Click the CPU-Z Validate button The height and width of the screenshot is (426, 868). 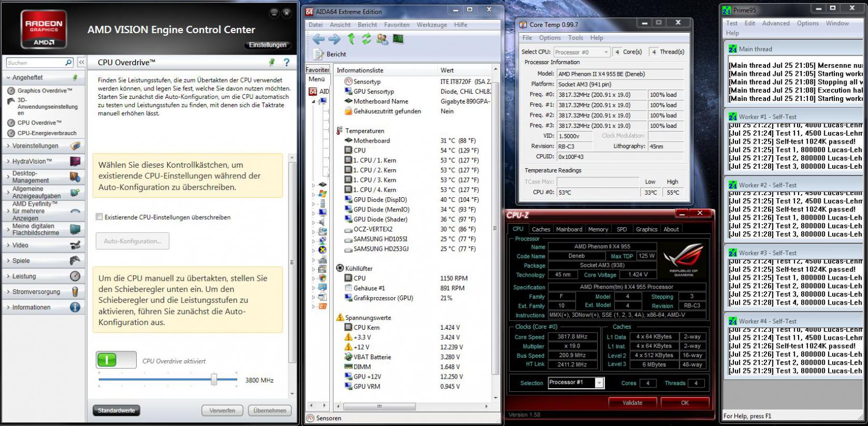[632, 403]
